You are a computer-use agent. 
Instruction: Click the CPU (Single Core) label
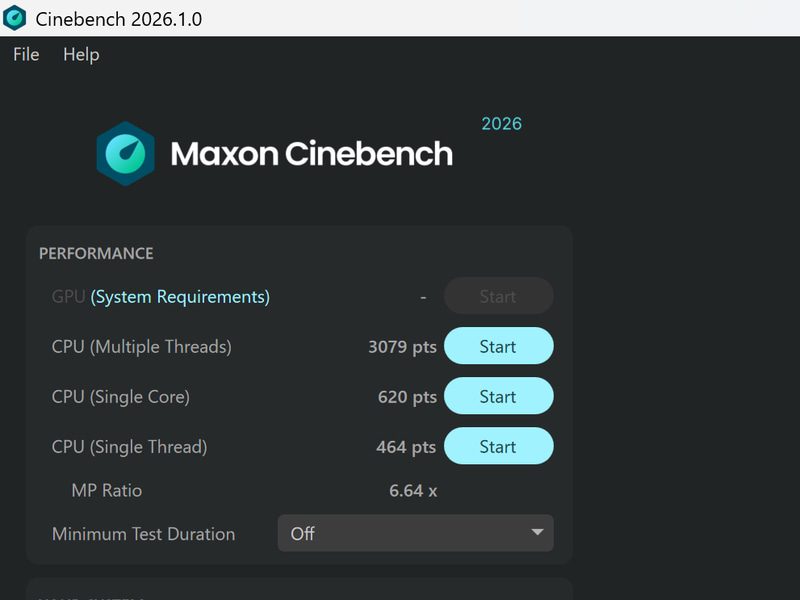point(120,397)
